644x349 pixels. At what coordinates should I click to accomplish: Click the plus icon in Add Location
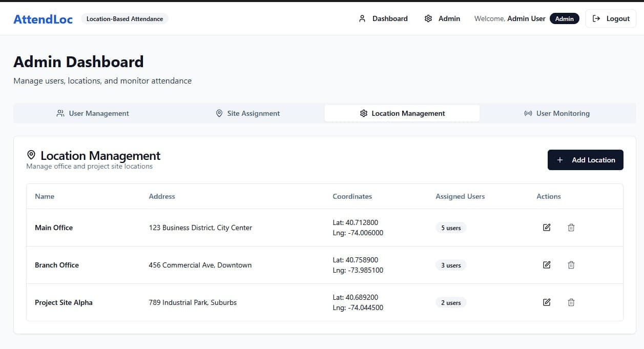pos(560,160)
